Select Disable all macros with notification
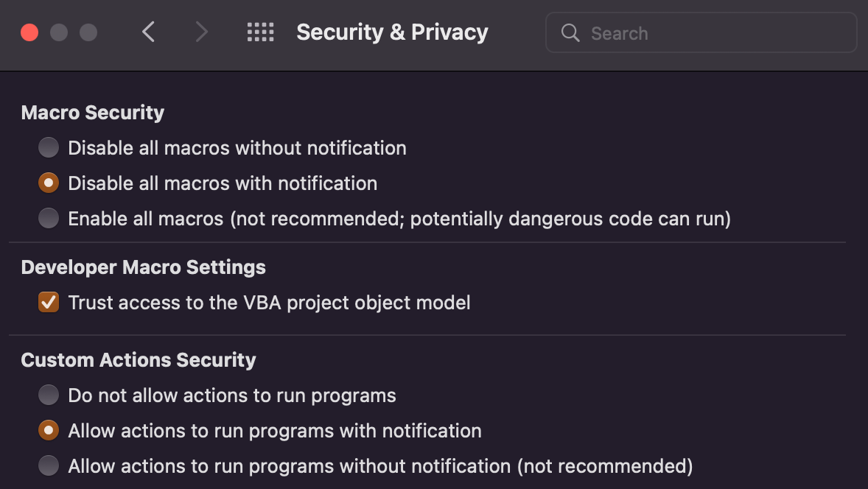This screenshot has height=489, width=868. click(49, 183)
